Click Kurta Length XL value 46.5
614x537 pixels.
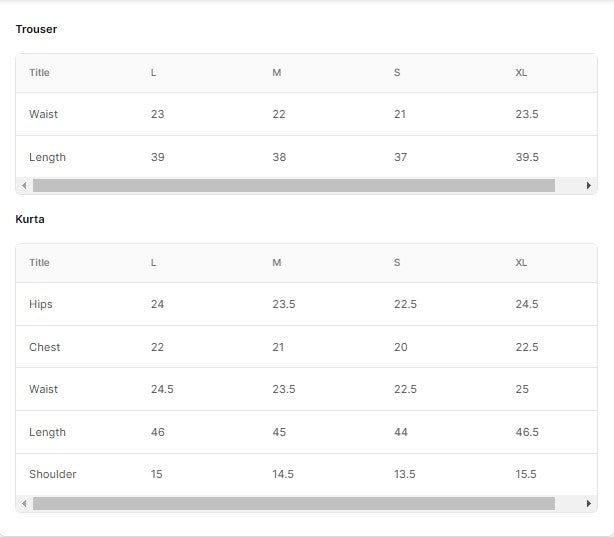tap(527, 433)
